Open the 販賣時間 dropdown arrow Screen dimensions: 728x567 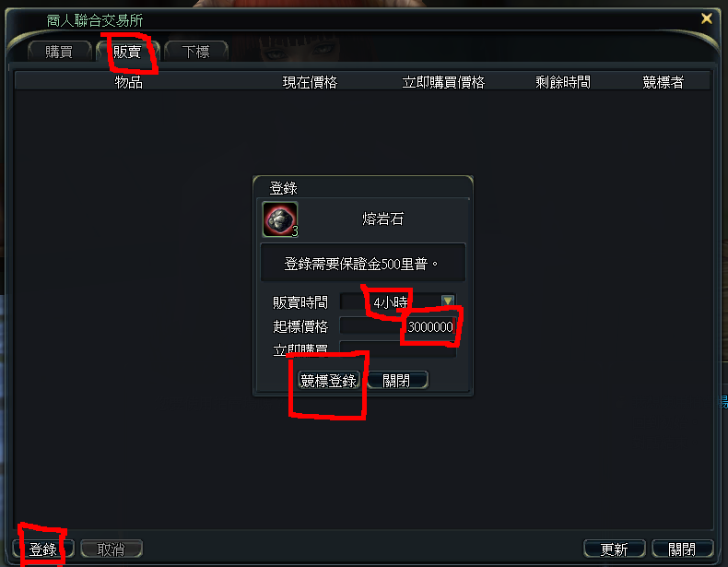click(x=448, y=301)
